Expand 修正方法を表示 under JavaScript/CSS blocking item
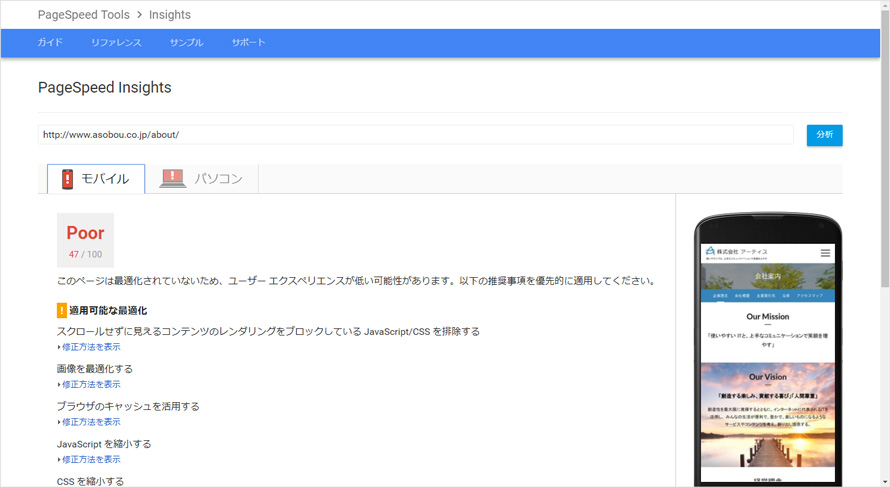The image size is (890, 487). tap(91, 347)
